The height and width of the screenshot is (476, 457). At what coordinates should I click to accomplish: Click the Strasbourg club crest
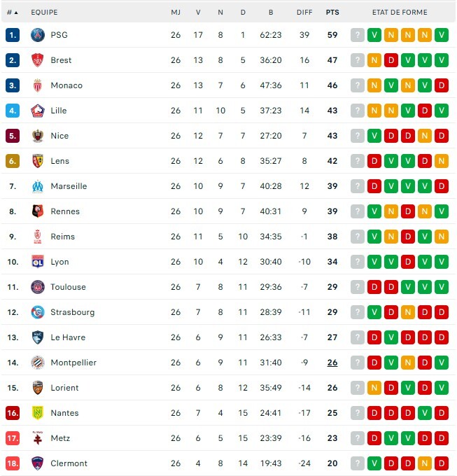point(38,312)
